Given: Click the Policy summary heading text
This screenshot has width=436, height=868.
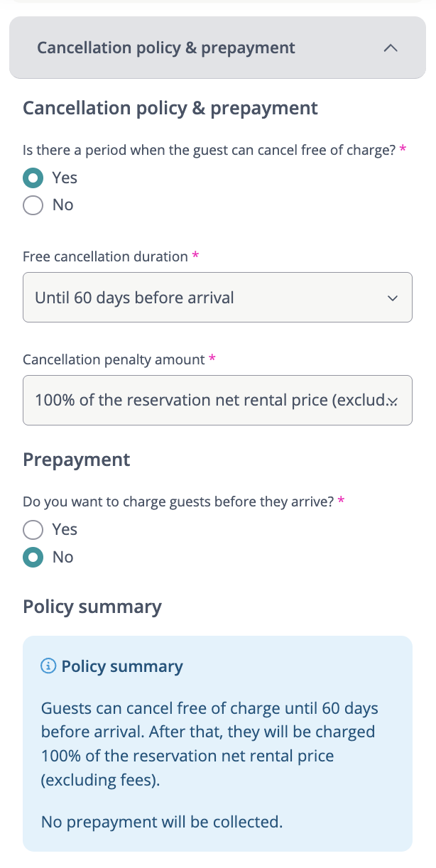Looking at the screenshot, I should (x=92, y=607).
